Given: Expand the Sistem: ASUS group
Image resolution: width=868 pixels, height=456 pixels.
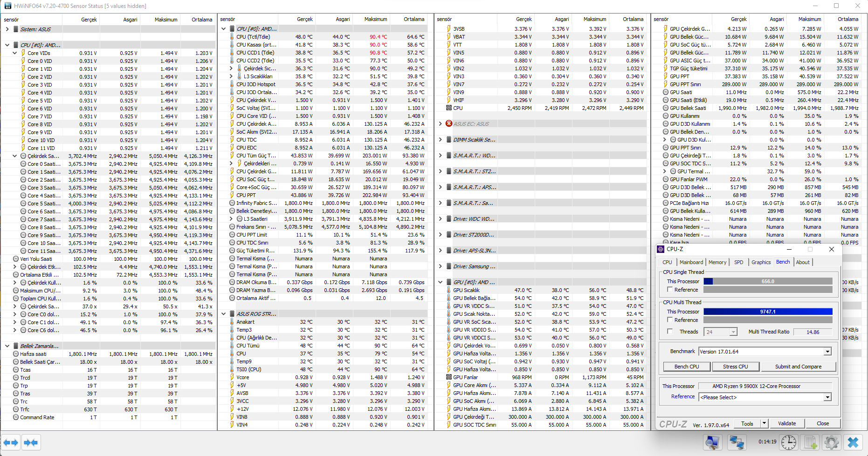Looking at the screenshot, I should (x=7, y=29).
